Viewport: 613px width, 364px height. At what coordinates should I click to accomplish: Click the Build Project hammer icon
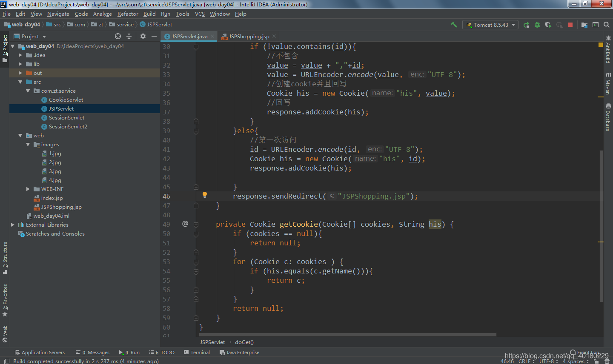[454, 25]
